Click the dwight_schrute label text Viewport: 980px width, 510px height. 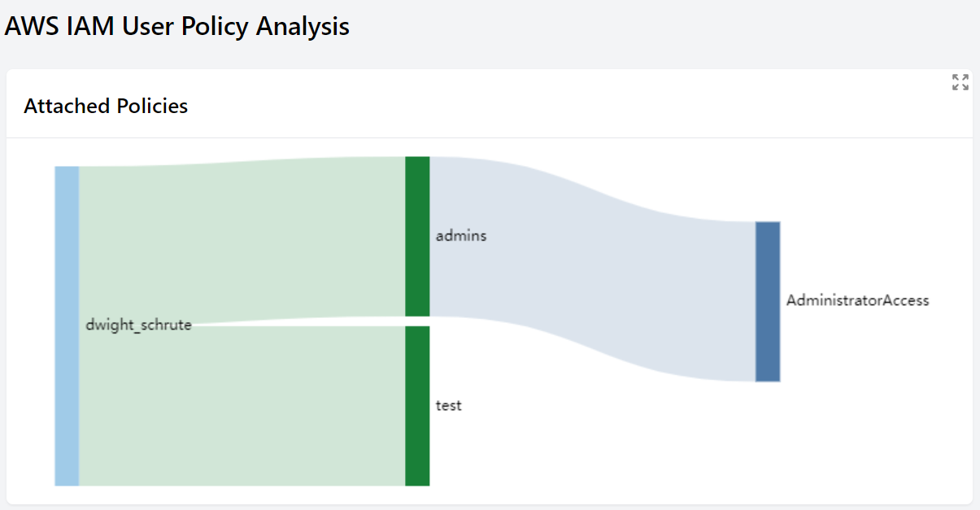pyautogui.click(x=138, y=325)
